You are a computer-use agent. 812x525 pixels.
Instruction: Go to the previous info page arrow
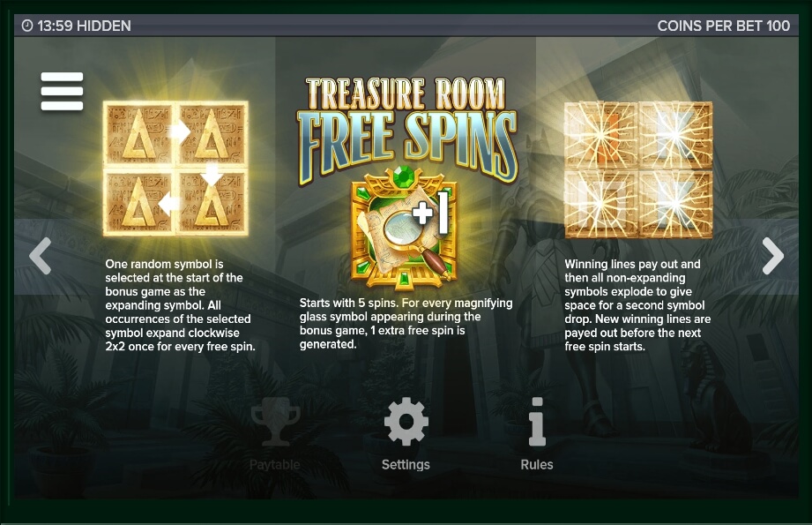pos(41,256)
